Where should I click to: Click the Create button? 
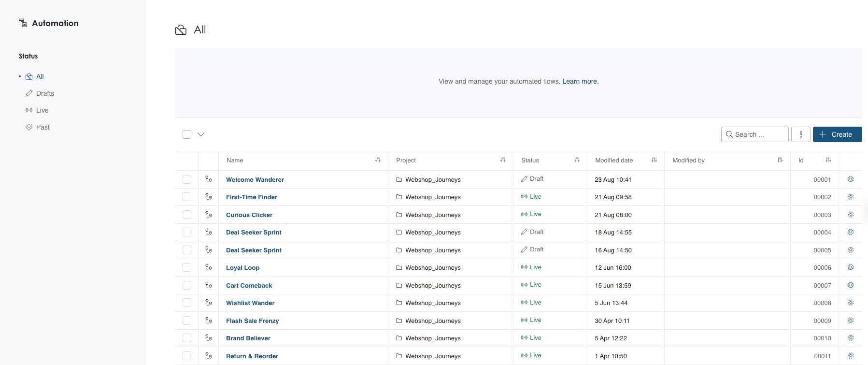[x=837, y=134]
